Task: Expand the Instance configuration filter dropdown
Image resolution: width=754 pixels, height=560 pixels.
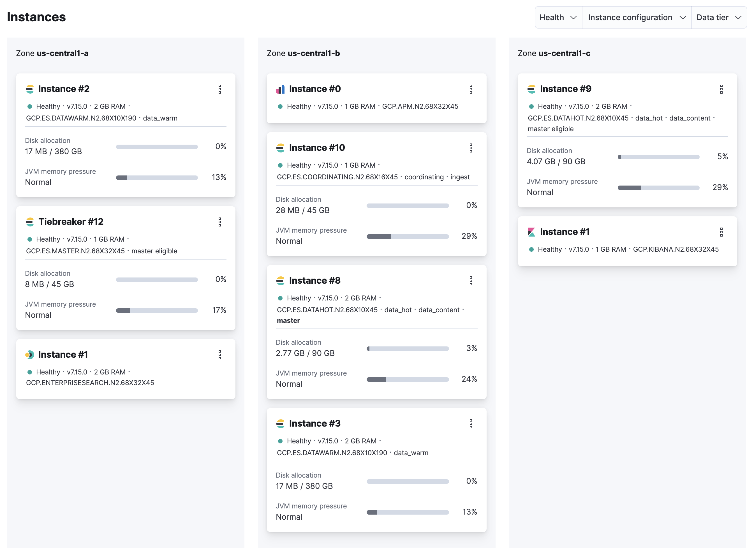Action: click(x=636, y=17)
